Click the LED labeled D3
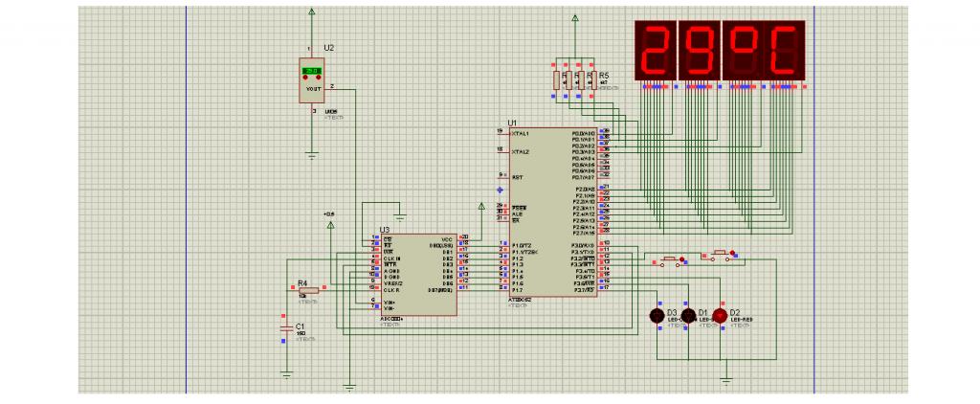Screen dimensions: 980x404 point(657,316)
